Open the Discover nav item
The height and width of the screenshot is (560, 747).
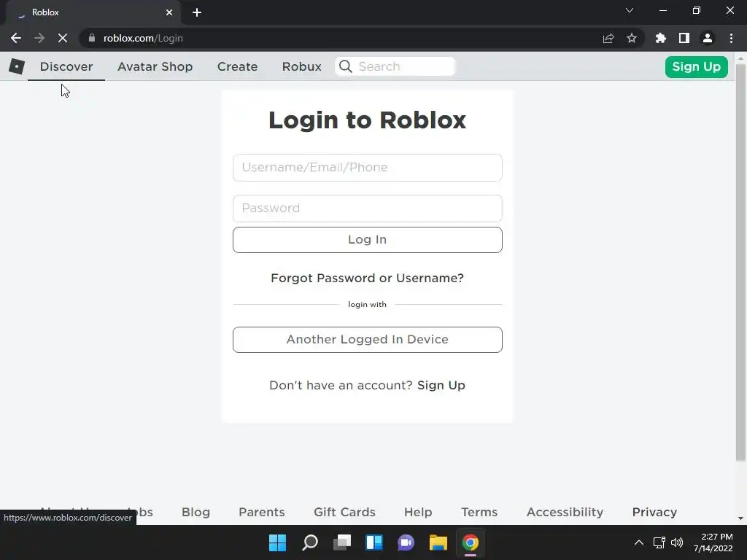coord(66,66)
